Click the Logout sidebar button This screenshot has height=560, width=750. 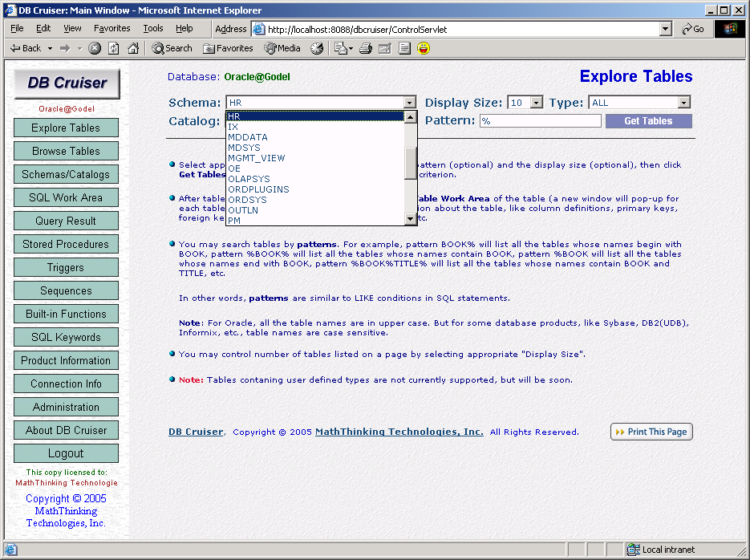[66, 453]
